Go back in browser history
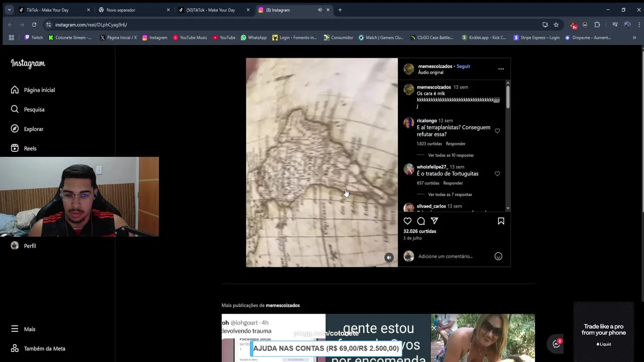Image resolution: width=644 pixels, height=362 pixels. pos(10,25)
